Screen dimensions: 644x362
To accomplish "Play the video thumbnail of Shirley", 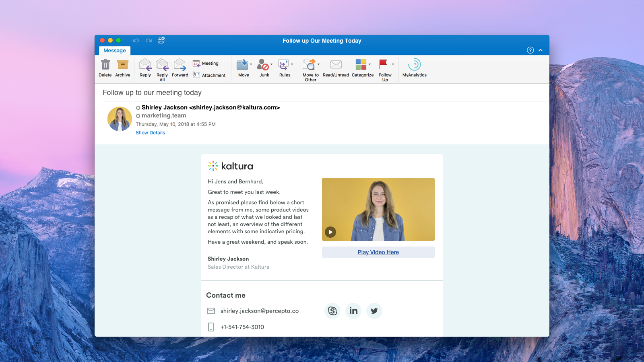I will click(x=330, y=232).
